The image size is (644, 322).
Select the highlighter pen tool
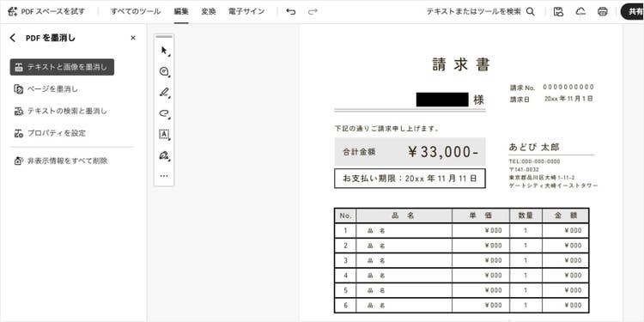[x=164, y=93]
